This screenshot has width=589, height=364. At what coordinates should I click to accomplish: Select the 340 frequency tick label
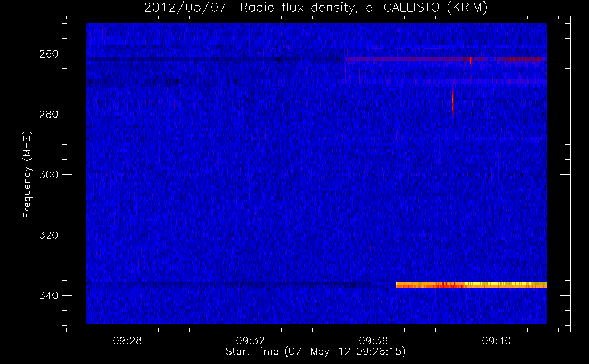pos(48,296)
